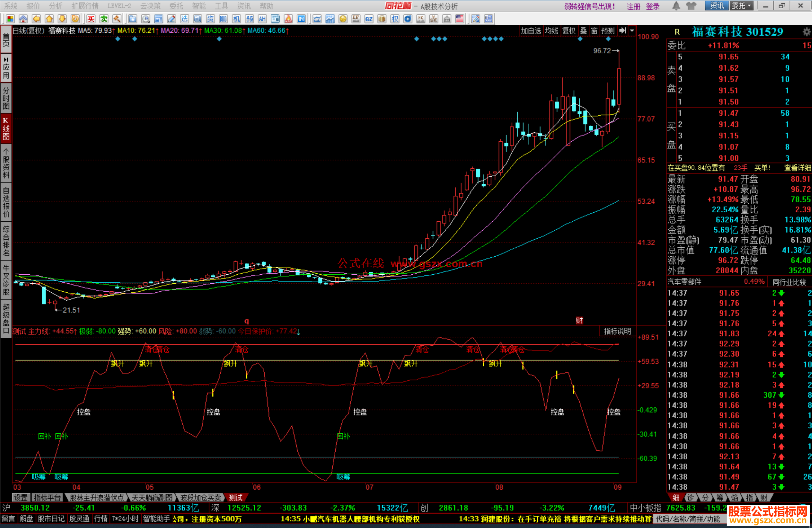Click the gear settings icon beside stock name
Screen dimensions: 812x528
(806, 32)
